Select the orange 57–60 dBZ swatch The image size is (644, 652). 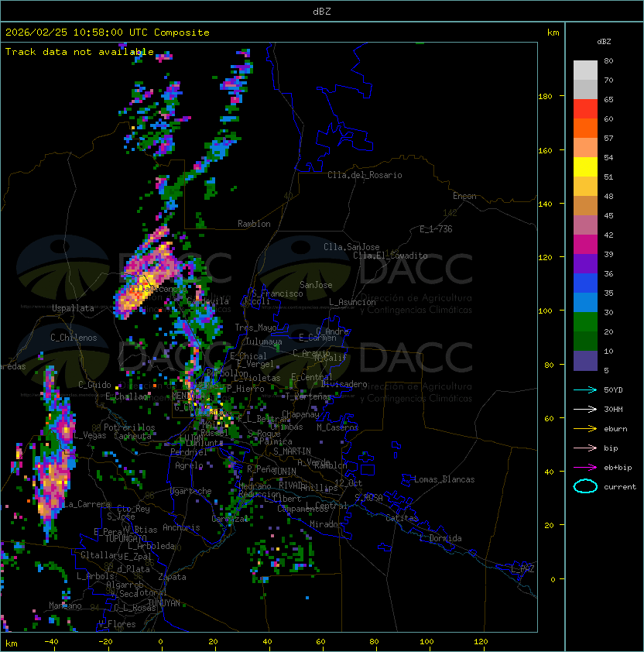(x=585, y=128)
